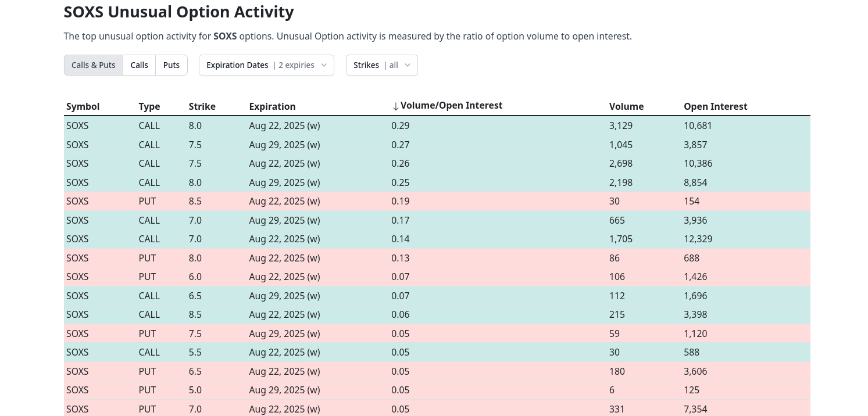
Task: Sort by Volume/Open Interest header
Action: 451,106
